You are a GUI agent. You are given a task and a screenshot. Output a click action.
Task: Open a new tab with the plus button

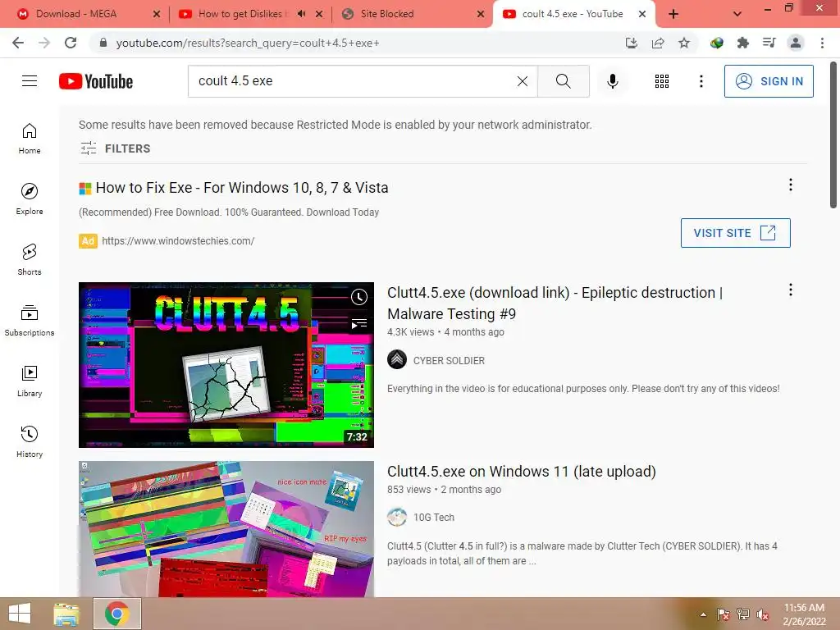673,14
